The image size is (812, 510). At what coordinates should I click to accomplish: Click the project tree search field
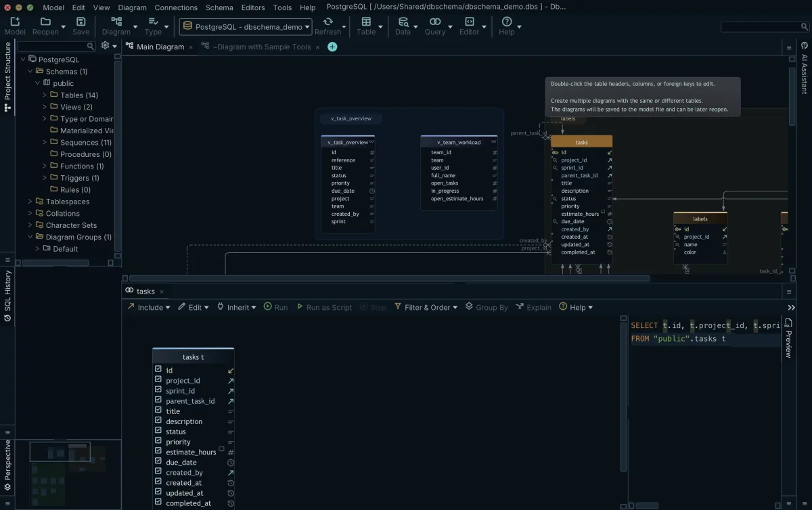pos(57,46)
